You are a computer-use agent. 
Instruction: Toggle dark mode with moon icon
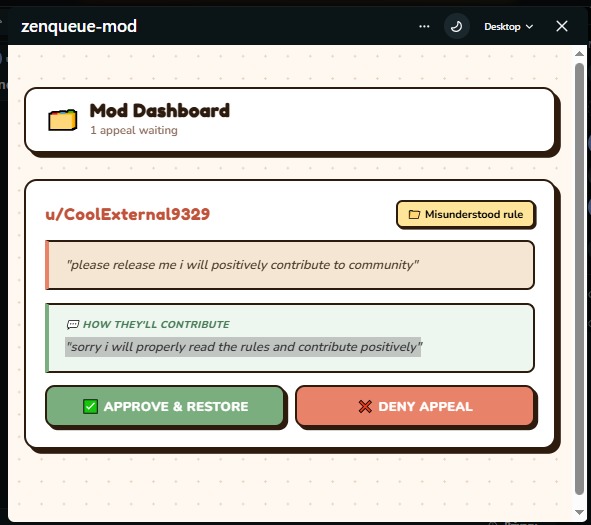point(456,26)
